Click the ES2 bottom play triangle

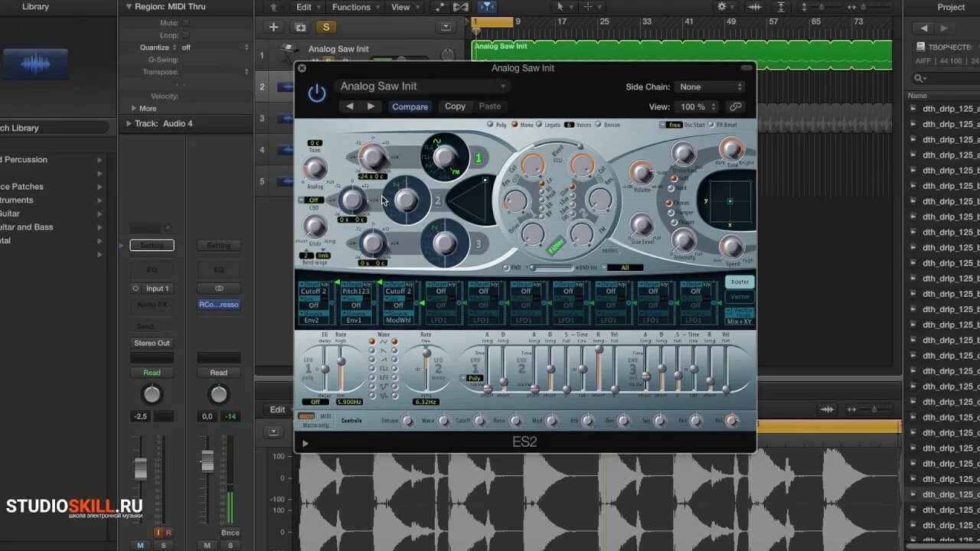(305, 443)
